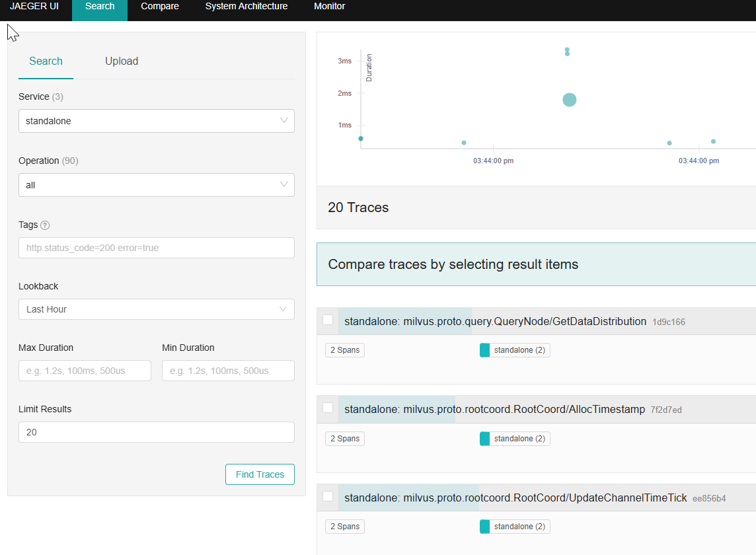Click the teal standalone swatch in UpdateChannelTimeTick row
The image size is (756, 555).
484,527
